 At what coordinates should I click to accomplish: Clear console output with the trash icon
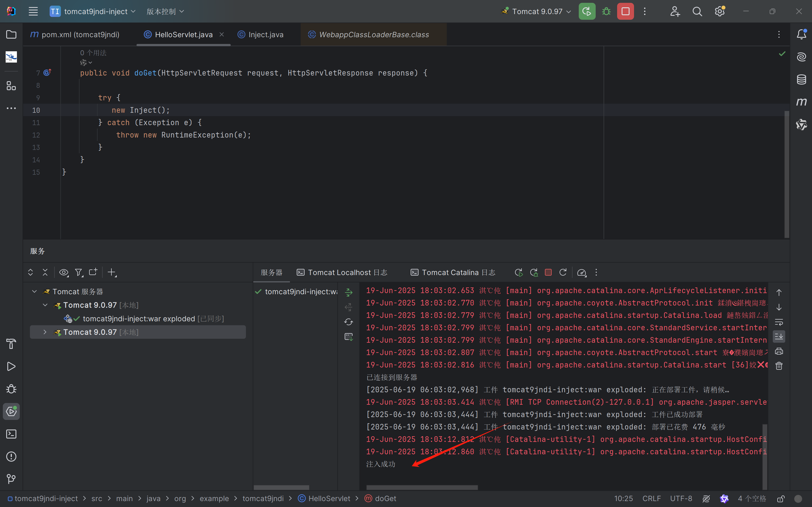[779, 366]
